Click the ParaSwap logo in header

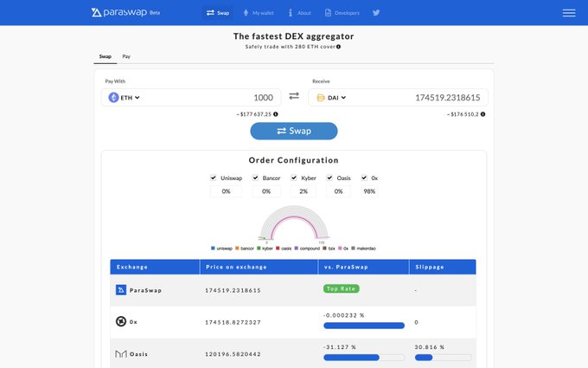point(125,12)
